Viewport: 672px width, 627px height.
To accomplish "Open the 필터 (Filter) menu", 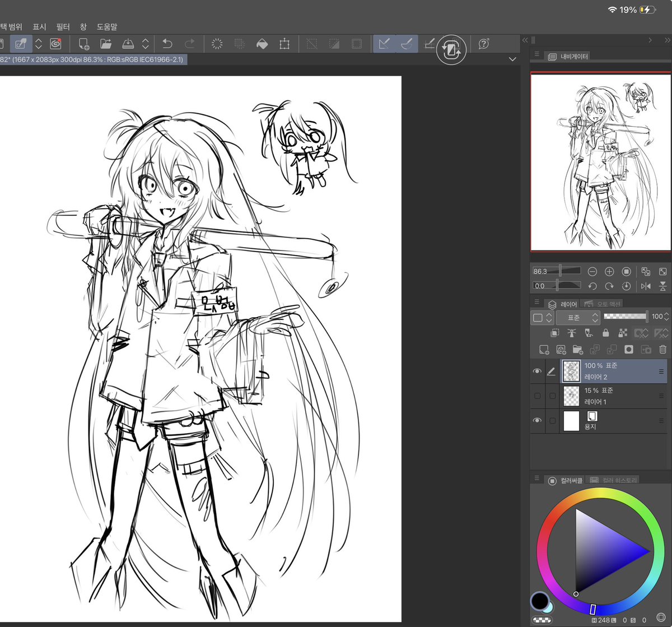I will (63, 26).
